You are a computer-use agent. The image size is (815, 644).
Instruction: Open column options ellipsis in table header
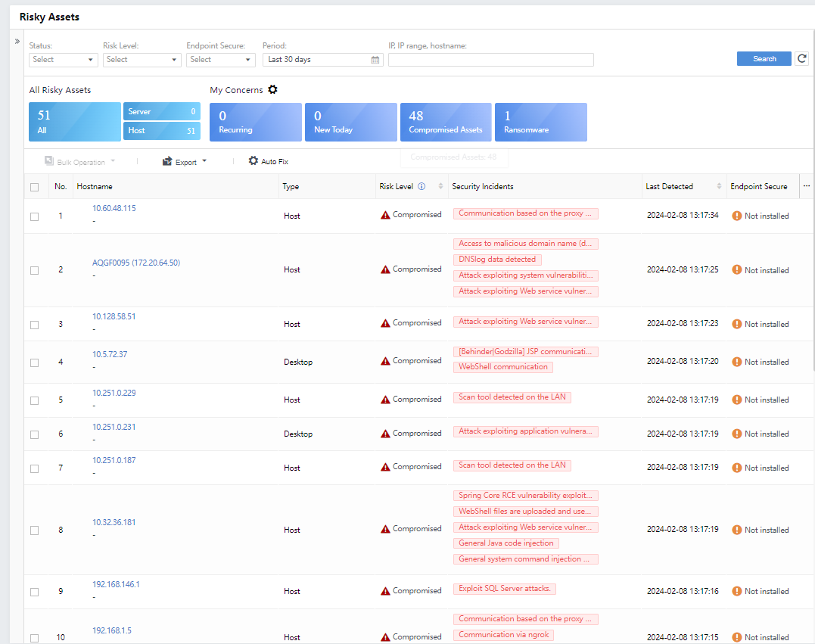(806, 186)
